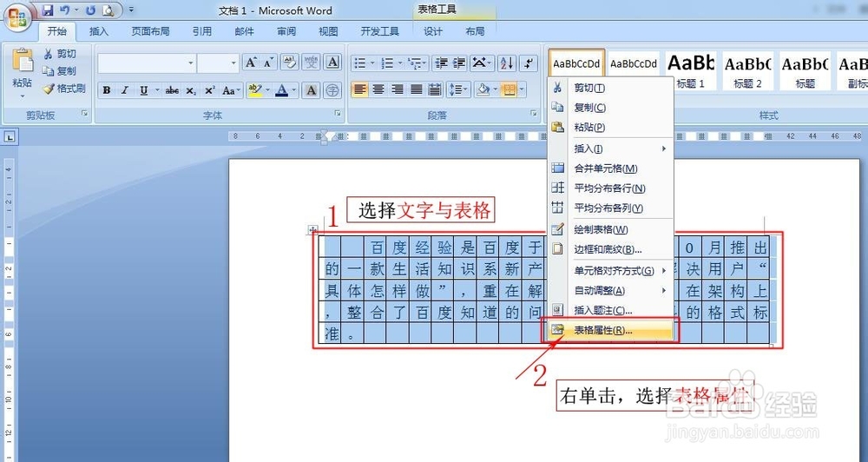The image size is (868, 462).
Task: Toggle bold formatting
Action: click(x=106, y=90)
